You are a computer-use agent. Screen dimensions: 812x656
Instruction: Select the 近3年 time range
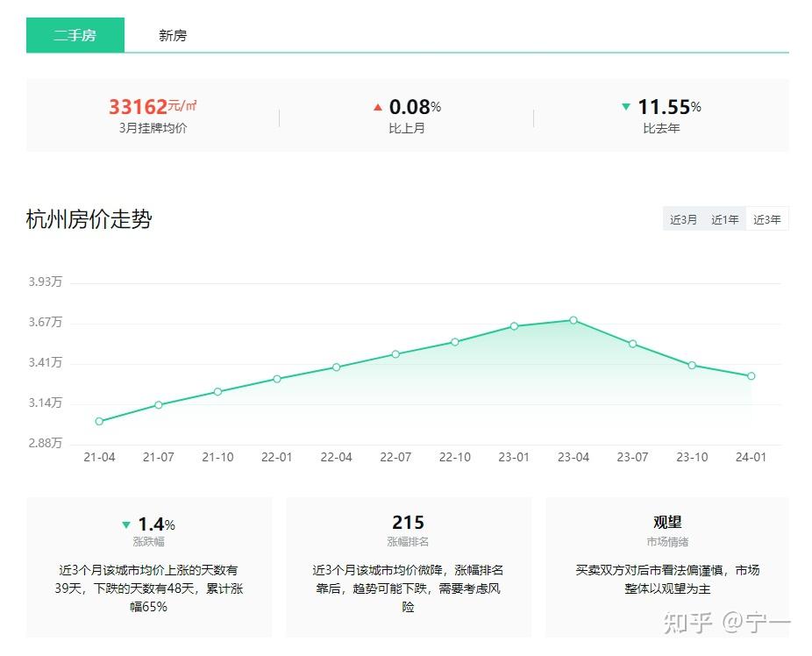(767, 219)
